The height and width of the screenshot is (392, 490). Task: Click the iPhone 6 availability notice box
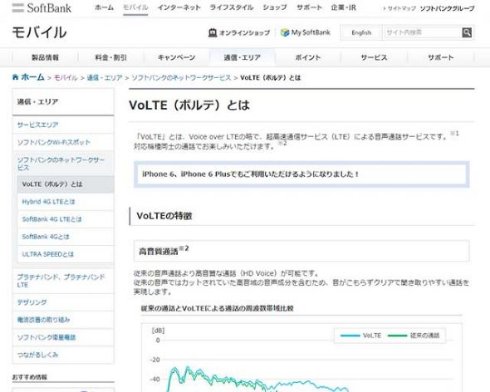click(x=302, y=174)
